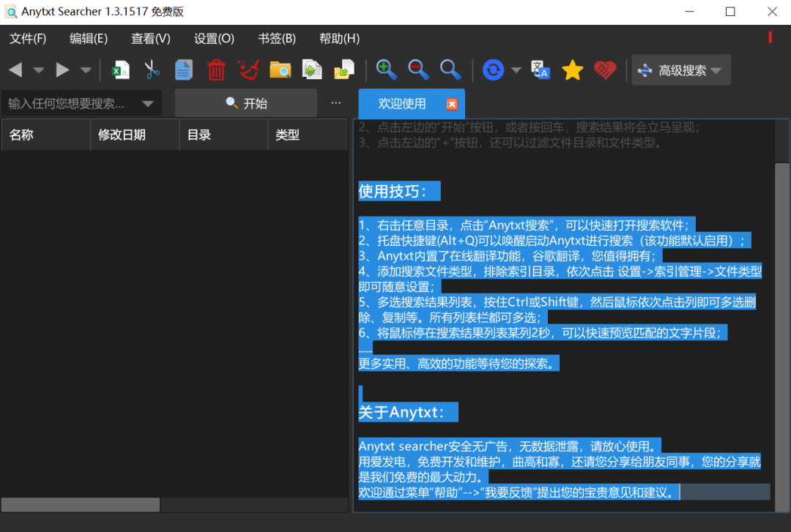Zoom out with the red minus magnifier
The height and width of the screenshot is (532, 791).
click(418, 70)
